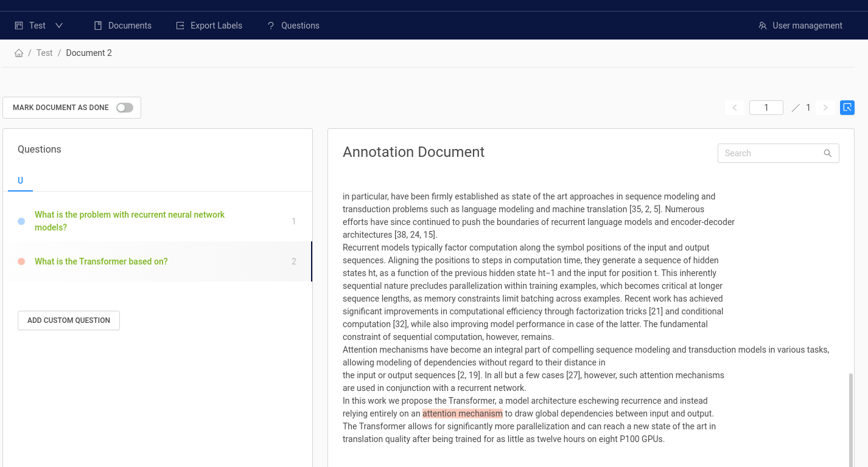Click the blue selection tool icon
Image resolution: width=868 pixels, height=467 pixels.
click(x=847, y=108)
